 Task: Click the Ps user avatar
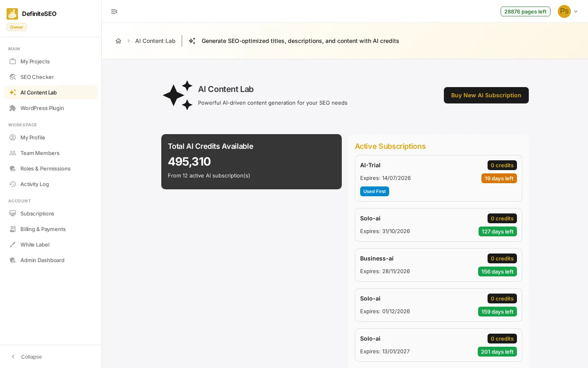[x=564, y=11]
